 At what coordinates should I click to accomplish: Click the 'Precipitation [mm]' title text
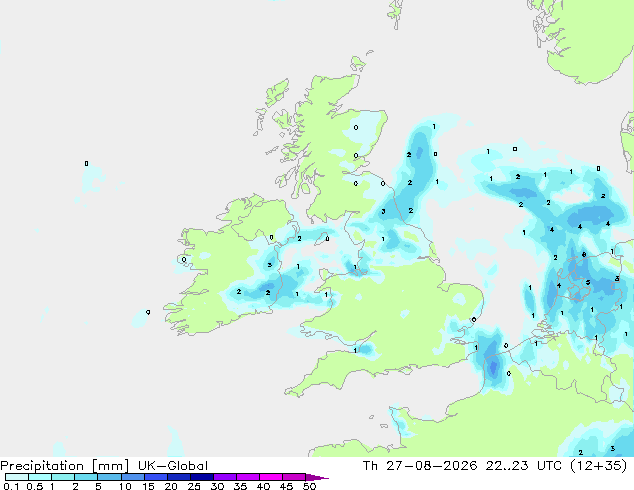pos(64,466)
